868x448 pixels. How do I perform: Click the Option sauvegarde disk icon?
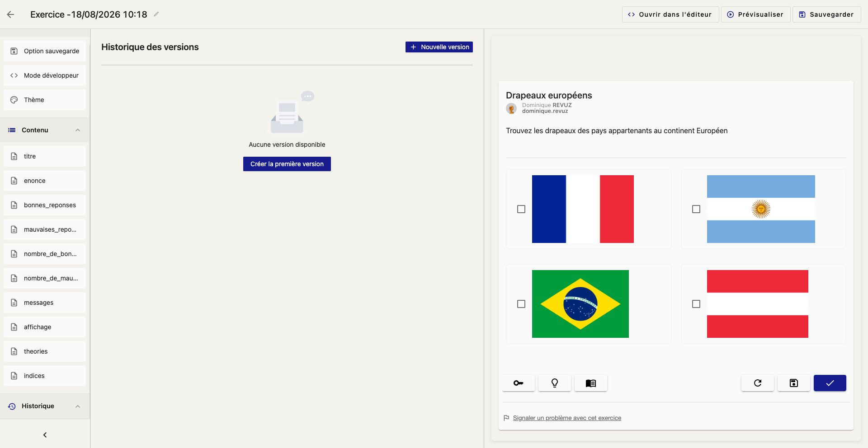(14, 51)
